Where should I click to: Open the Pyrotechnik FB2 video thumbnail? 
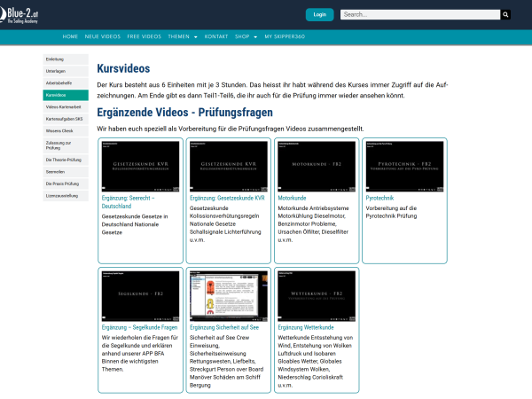point(404,167)
